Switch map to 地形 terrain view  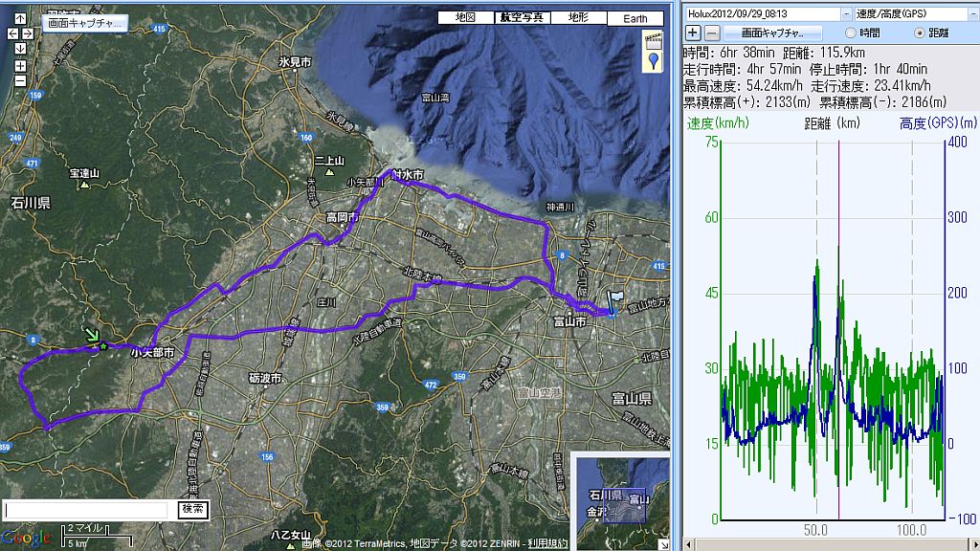[x=578, y=18]
